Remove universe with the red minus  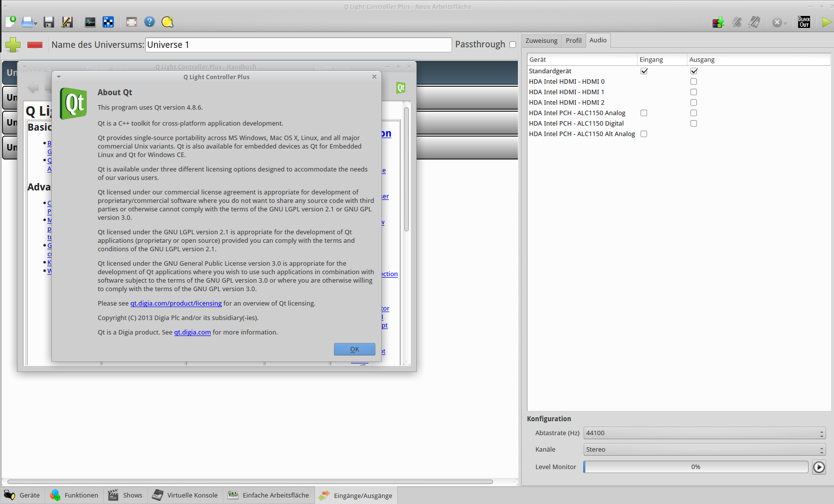35,45
